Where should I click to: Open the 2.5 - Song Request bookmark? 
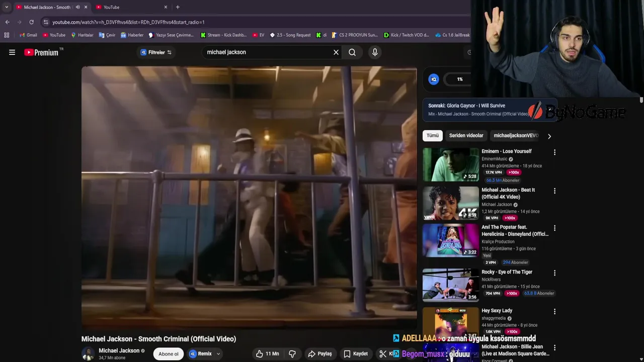[290, 35]
